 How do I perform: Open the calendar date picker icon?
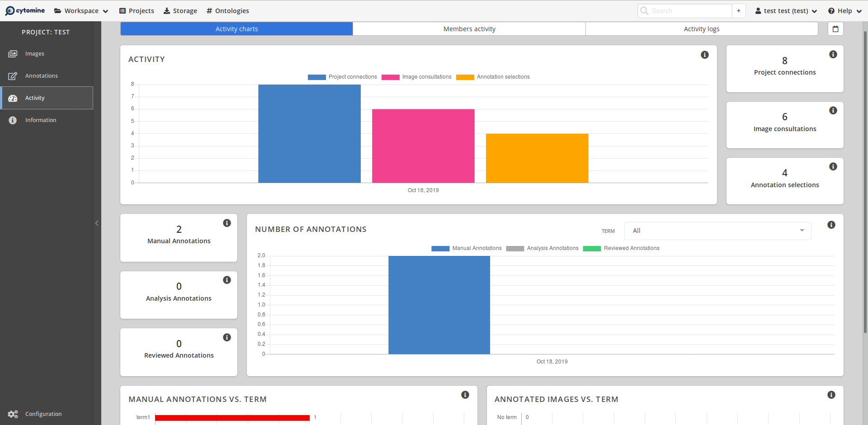coord(835,29)
